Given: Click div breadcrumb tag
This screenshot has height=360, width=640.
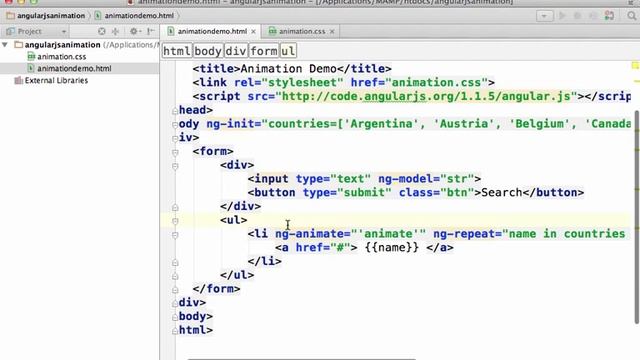Looking at the screenshot, I should 236,51.
